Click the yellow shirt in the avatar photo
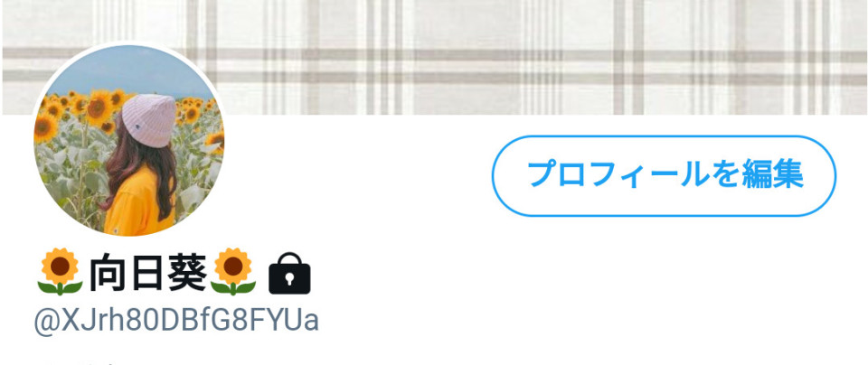This screenshot has height=365, width=868. point(138,204)
